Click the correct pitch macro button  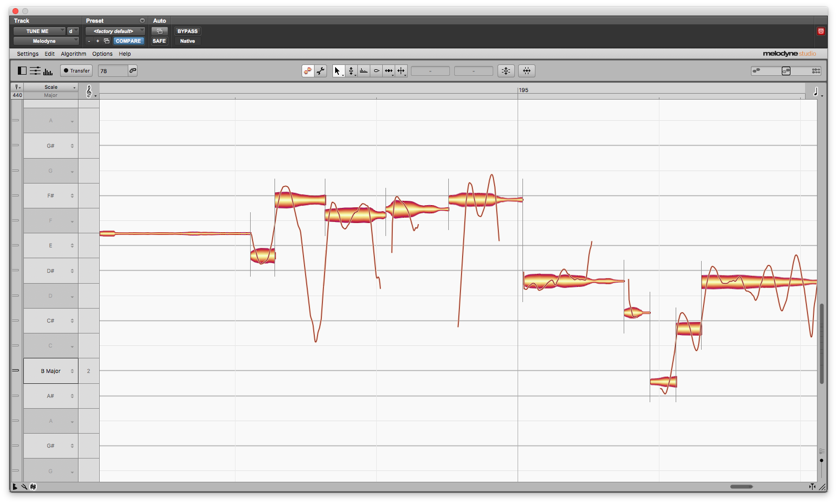click(x=506, y=71)
